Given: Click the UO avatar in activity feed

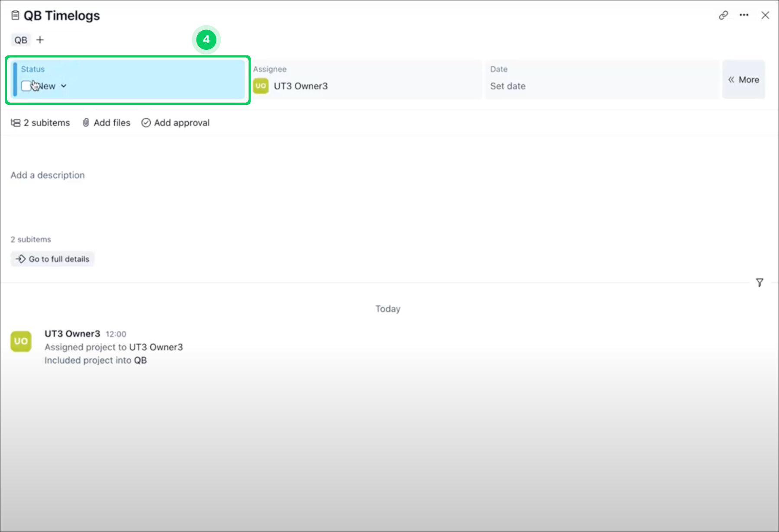Looking at the screenshot, I should point(21,342).
